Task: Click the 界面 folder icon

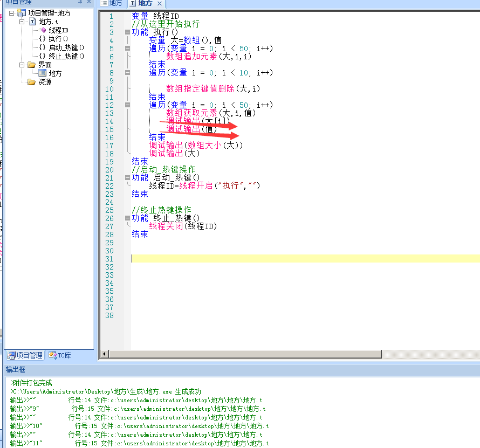Action: 31,65
